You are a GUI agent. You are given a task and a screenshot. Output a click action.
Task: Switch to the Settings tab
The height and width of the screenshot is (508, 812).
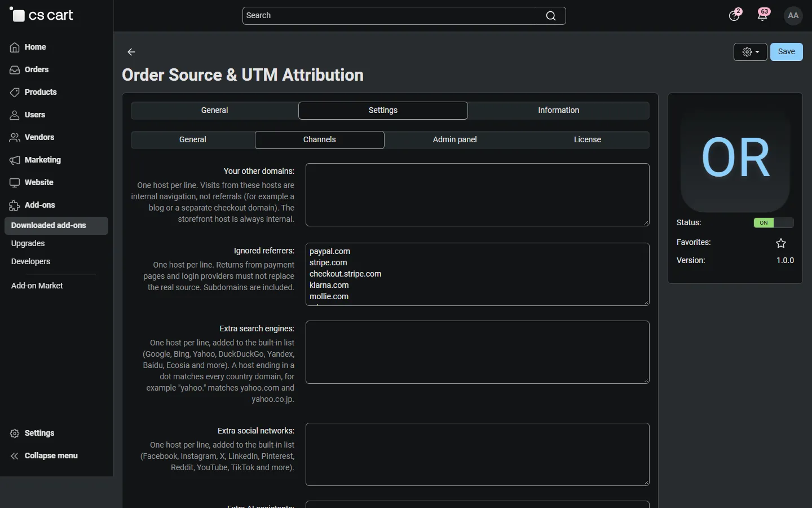pyautogui.click(x=383, y=111)
